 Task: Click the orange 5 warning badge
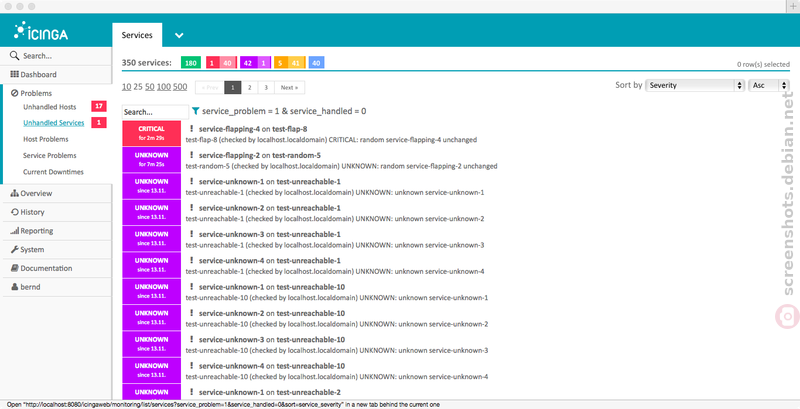coord(280,63)
